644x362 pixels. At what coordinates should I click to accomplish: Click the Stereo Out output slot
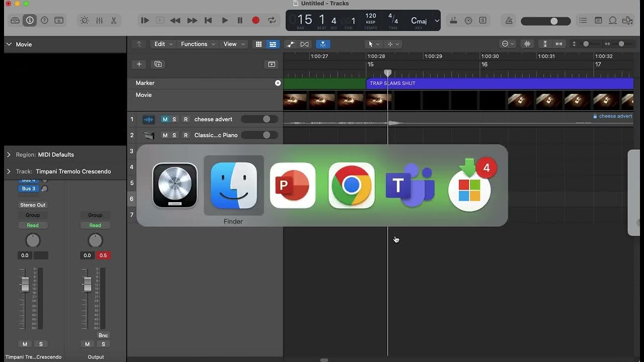tap(33, 205)
